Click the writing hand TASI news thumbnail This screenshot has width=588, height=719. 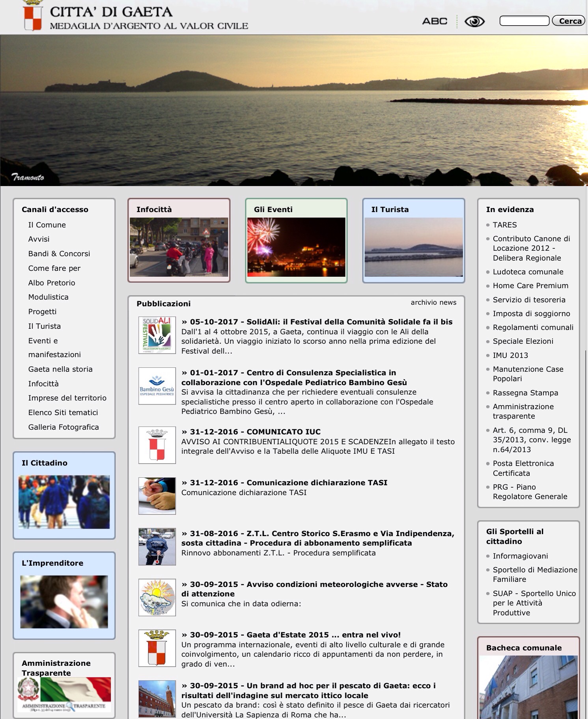pos(157,495)
